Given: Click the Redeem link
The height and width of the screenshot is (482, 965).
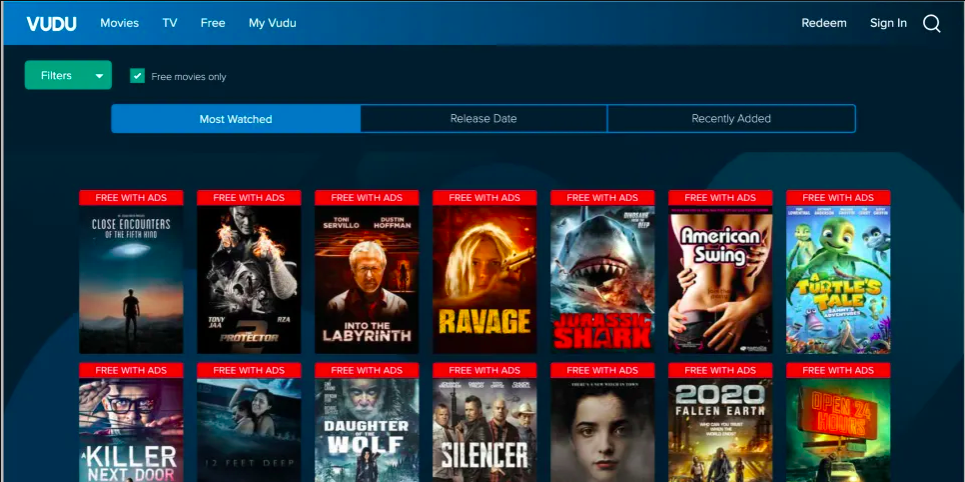Looking at the screenshot, I should point(824,23).
